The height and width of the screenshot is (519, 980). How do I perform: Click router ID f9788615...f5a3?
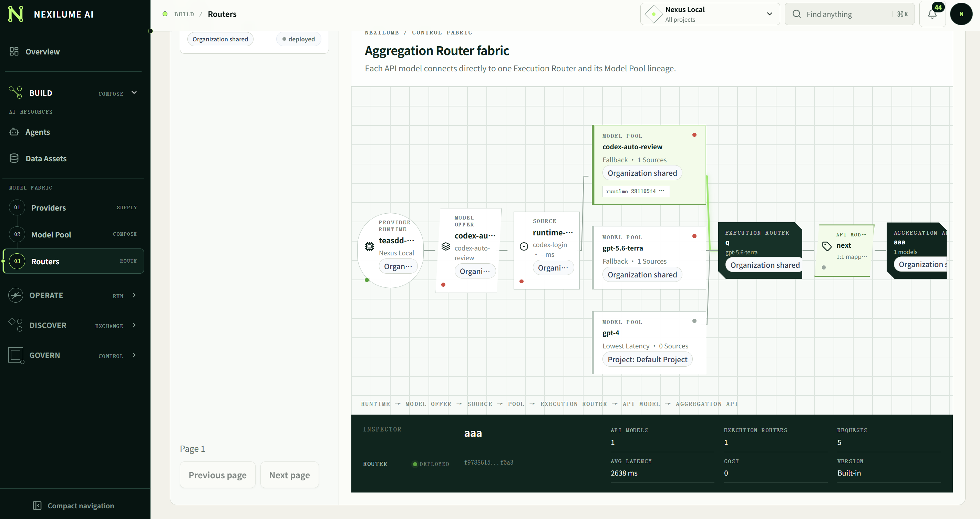click(x=488, y=462)
